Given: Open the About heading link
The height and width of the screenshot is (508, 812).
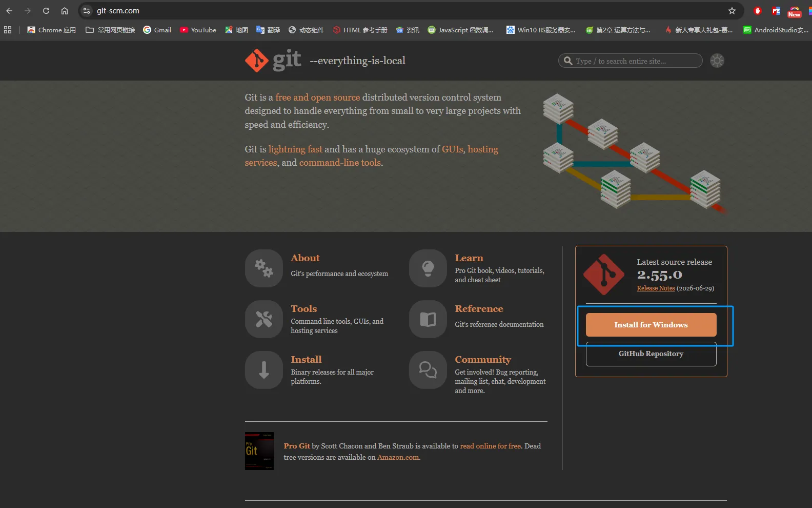Looking at the screenshot, I should (305, 258).
